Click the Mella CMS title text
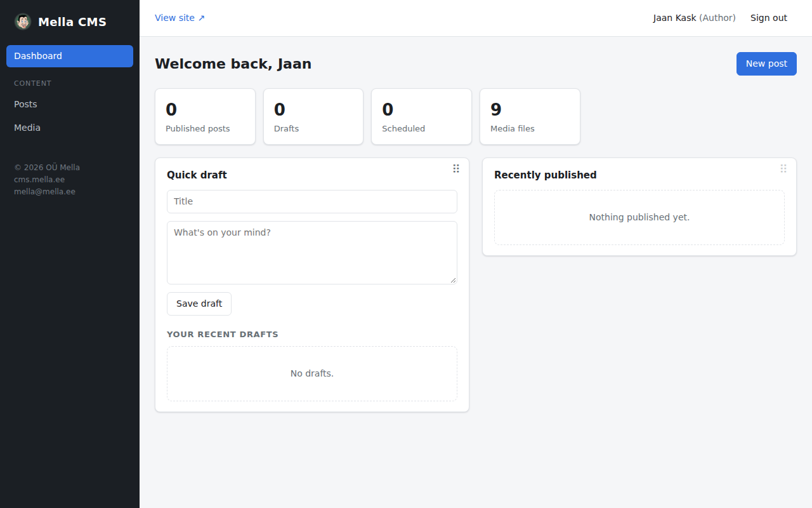 coord(72,22)
